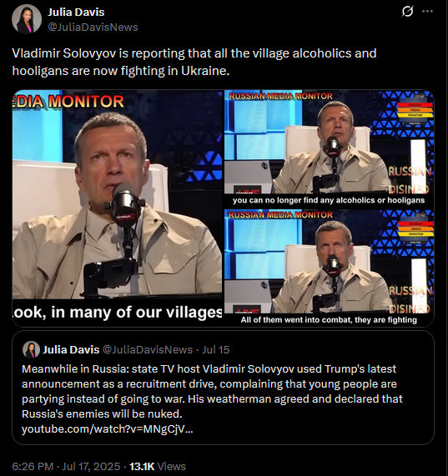Open the three-dot more options menu
Screen dimensions: 448x476
point(427,12)
